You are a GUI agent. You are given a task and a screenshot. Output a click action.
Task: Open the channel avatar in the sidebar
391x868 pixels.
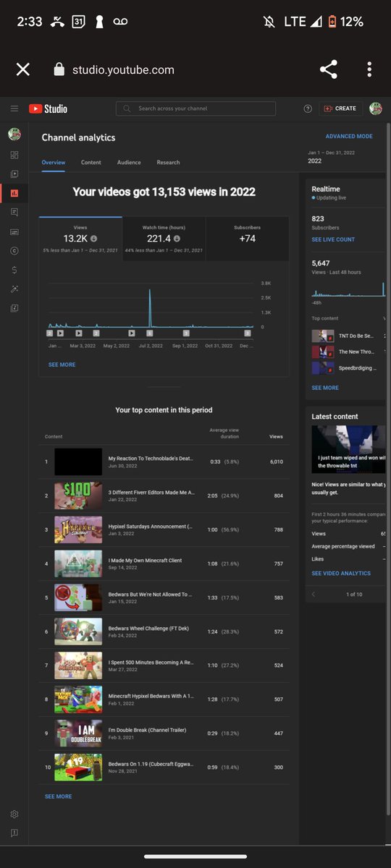click(14, 135)
